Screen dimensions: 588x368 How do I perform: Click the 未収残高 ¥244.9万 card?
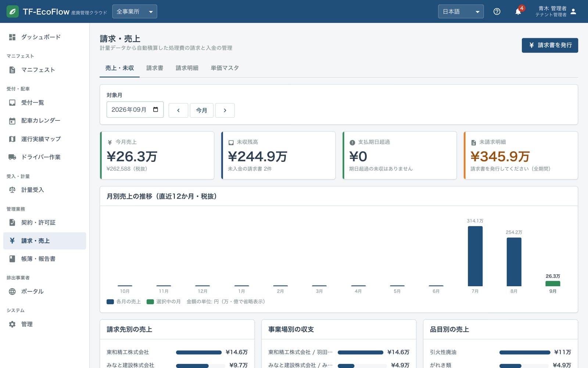(278, 155)
